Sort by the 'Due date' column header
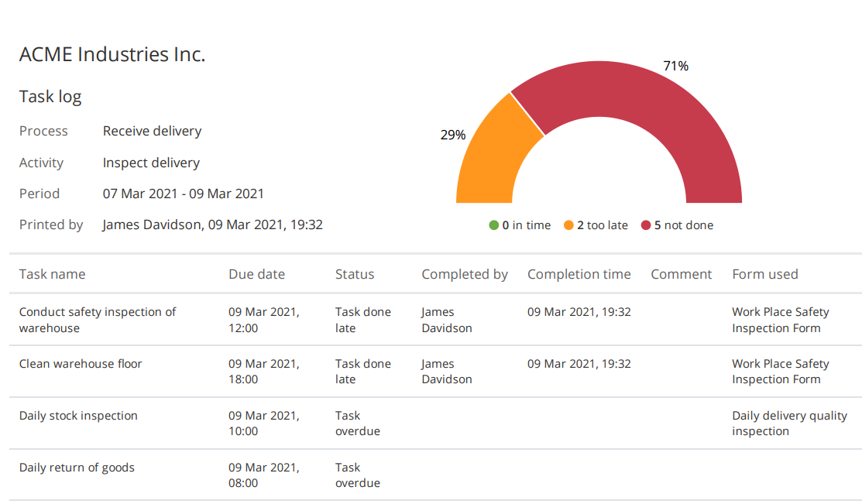Viewport: 862px width, 504px height. [256, 274]
